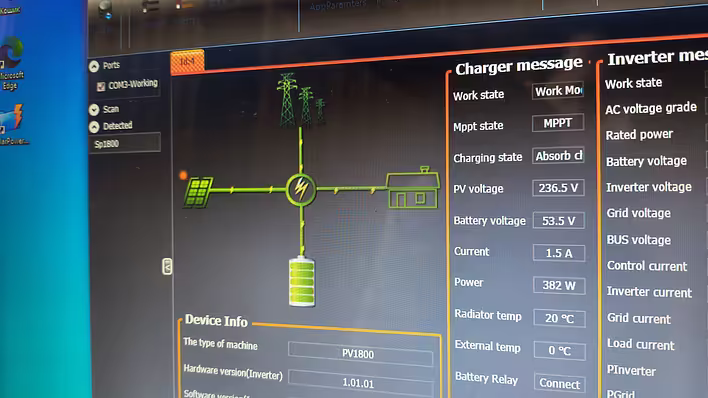
Task: Open Microsoft Edge desktop shortcut
Action: tap(10, 62)
